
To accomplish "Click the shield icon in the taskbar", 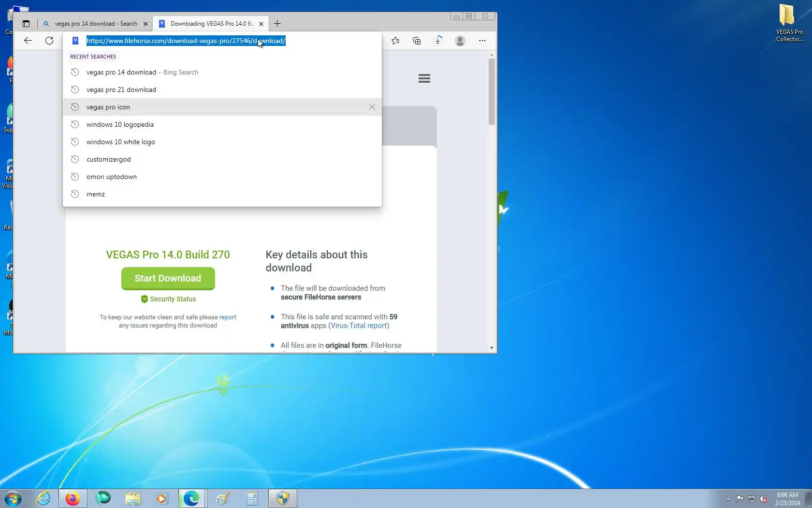I will [x=283, y=498].
